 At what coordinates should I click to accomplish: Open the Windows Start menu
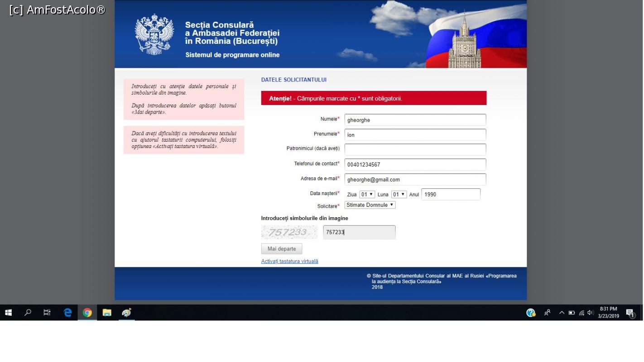tap(8, 313)
